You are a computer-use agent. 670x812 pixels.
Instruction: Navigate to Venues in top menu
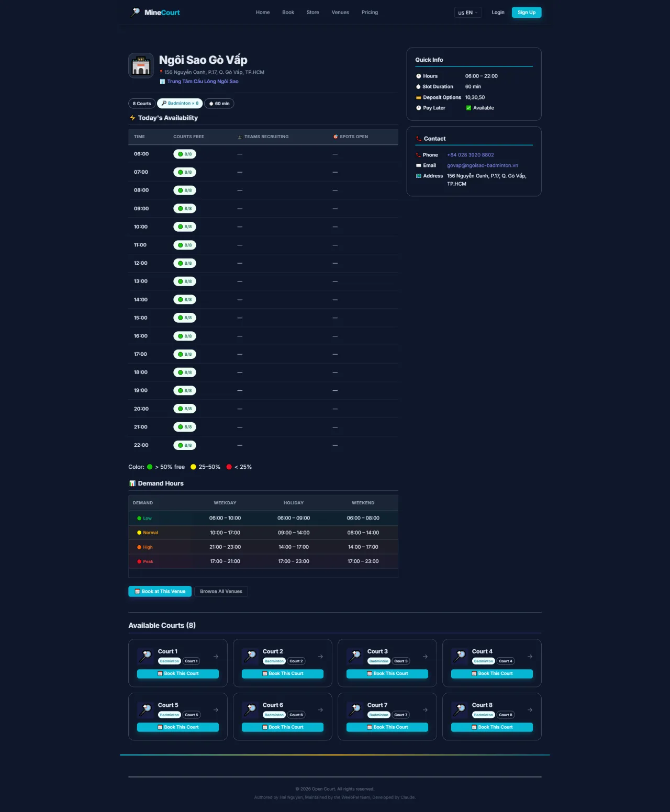[x=340, y=13]
